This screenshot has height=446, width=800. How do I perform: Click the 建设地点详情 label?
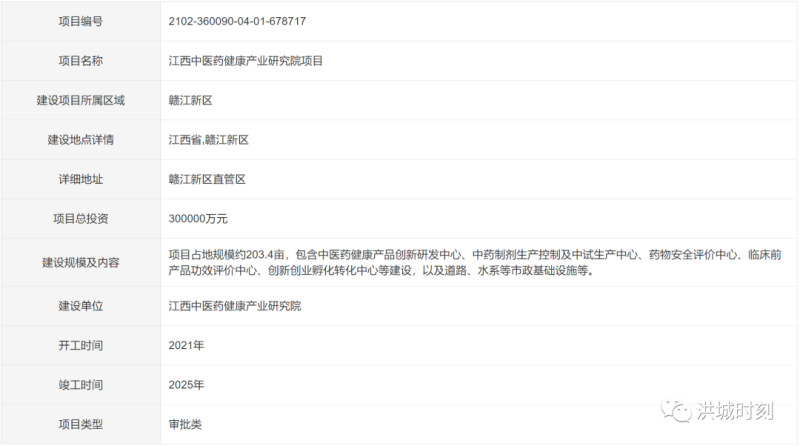pyautogui.click(x=81, y=140)
